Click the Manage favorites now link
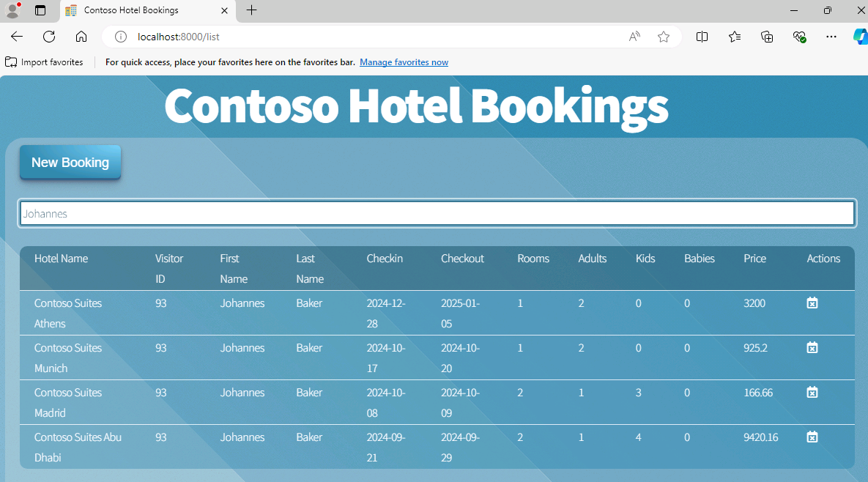 [404, 62]
